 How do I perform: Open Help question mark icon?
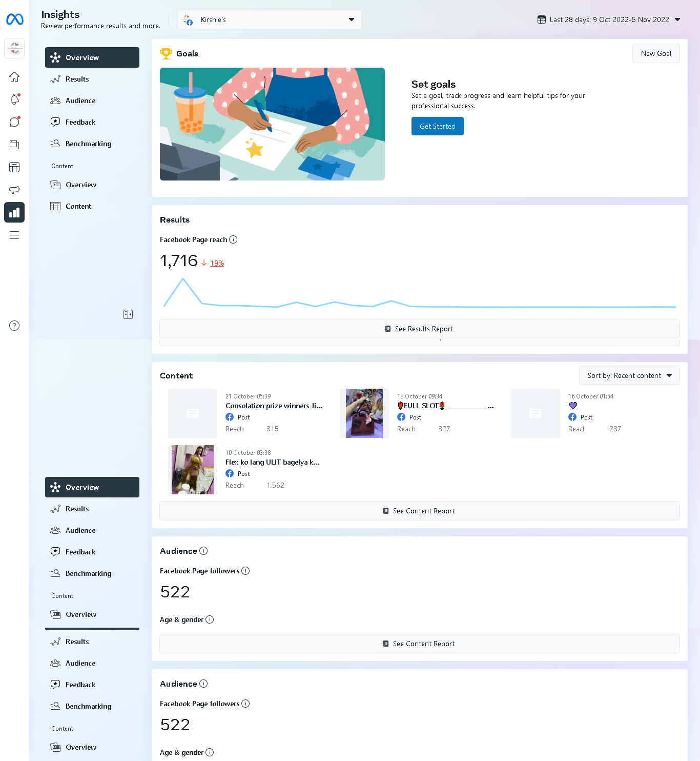[x=14, y=326]
